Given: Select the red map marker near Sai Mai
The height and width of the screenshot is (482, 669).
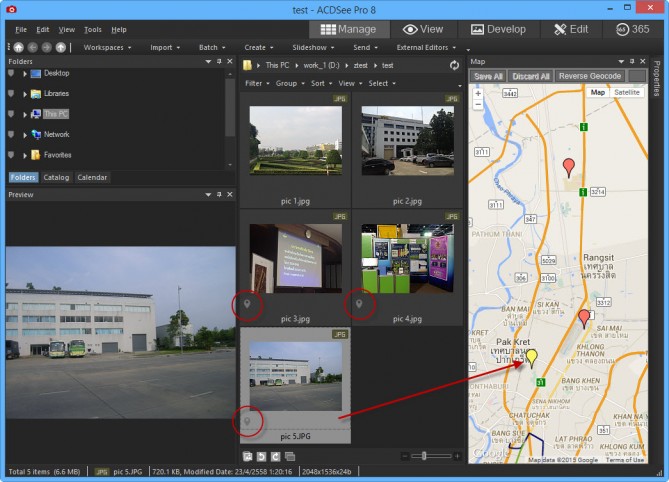Looking at the screenshot, I should (584, 319).
